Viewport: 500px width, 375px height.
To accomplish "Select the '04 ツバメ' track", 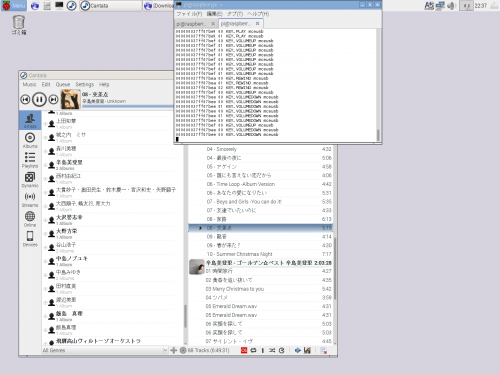I will [261, 297].
